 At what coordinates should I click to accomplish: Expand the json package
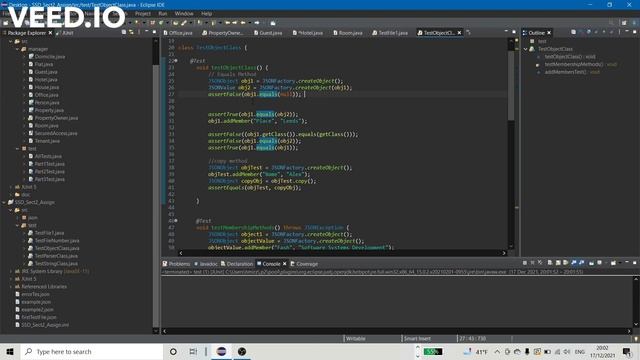point(18,218)
